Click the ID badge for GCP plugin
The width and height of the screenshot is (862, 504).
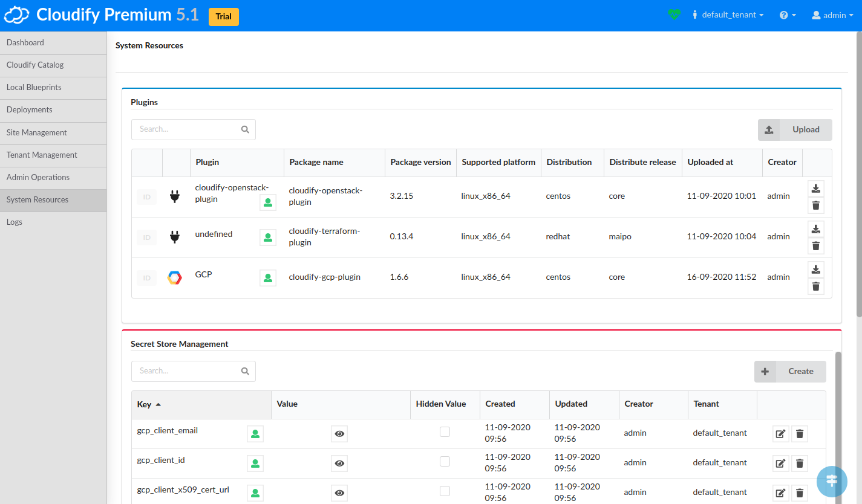(x=146, y=278)
